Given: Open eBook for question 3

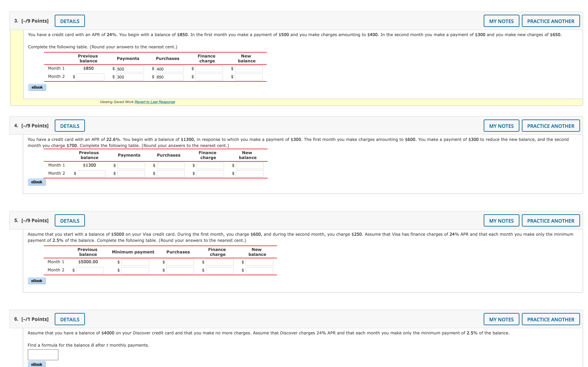Looking at the screenshot, I should 37,87.
